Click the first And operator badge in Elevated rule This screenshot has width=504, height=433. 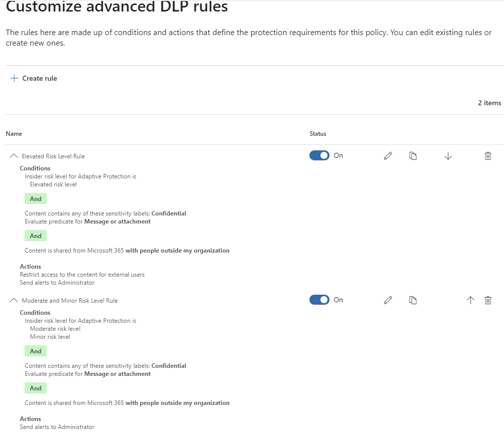click(x=36, y=199)
